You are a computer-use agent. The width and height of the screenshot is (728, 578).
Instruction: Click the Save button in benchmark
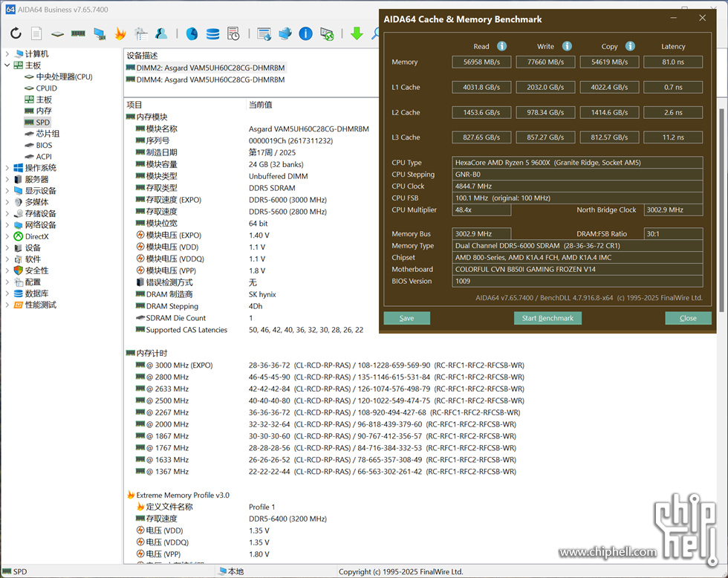click(x=407, y=318)
